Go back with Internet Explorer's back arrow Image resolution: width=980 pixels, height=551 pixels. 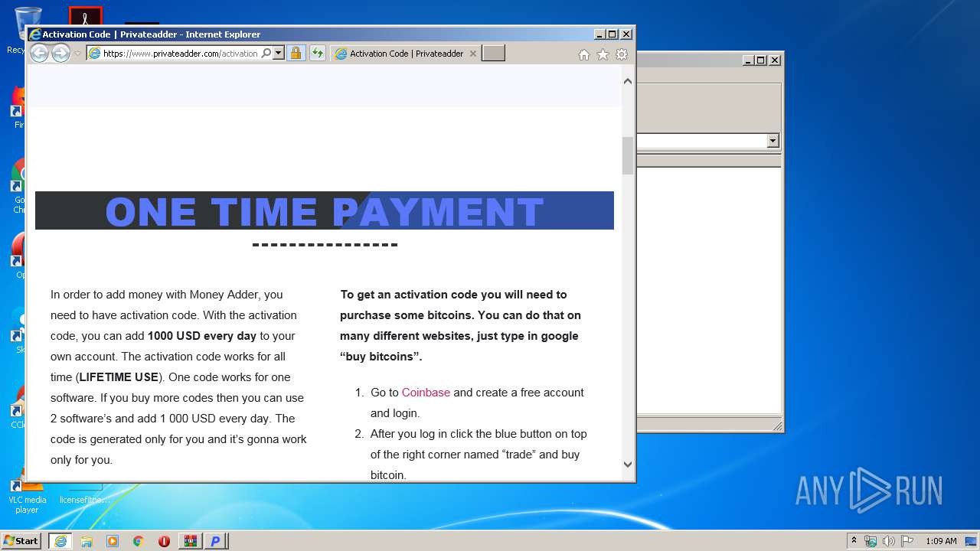click(39, 53)
